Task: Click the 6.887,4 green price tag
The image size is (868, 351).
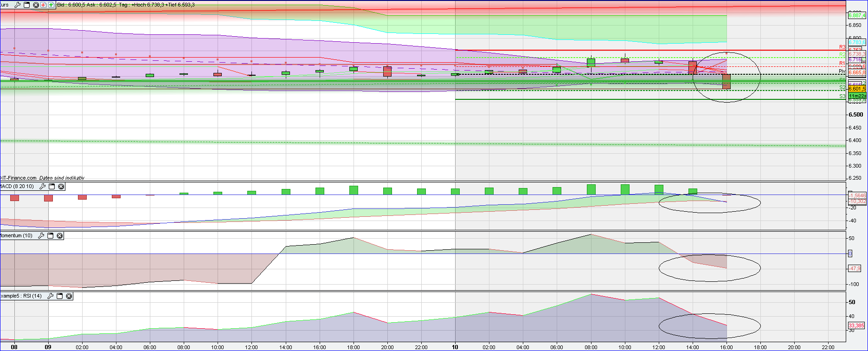Action: tap(857, 15)
